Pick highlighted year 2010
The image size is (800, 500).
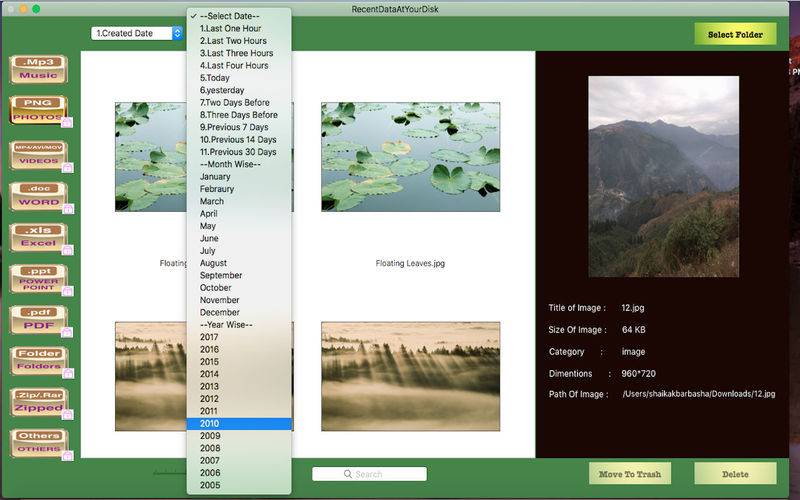(x=239, y=423)
